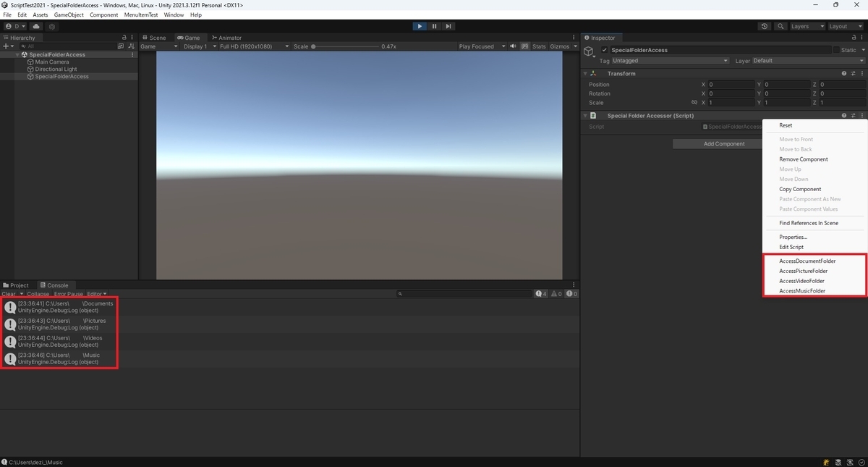This screenshot has height=467, width=868.
Task: Enable the Static checkbox
Action: pyautogui.click(x=837, y=50)
